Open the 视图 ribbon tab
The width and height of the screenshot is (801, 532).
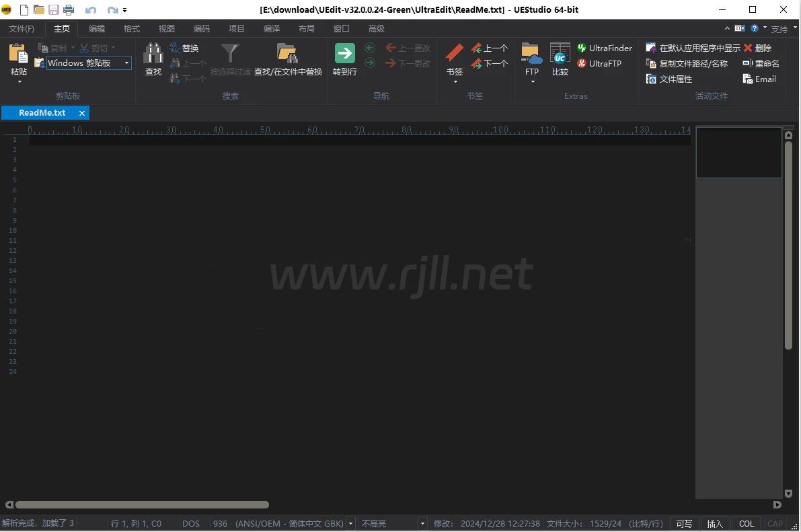coord(167,29)
